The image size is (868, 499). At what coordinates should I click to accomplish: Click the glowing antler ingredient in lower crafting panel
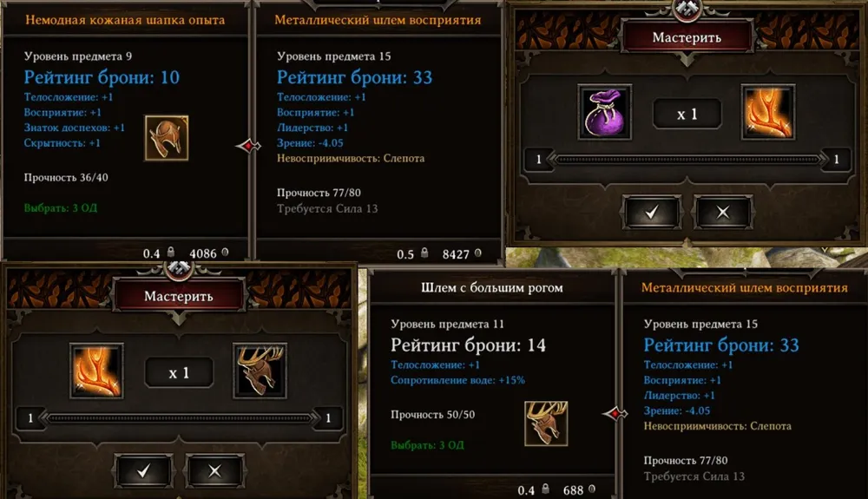[96, 371]
